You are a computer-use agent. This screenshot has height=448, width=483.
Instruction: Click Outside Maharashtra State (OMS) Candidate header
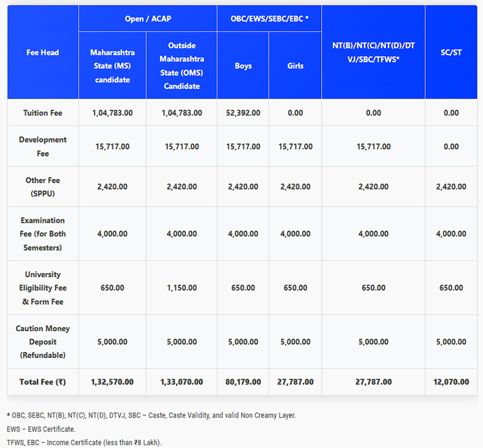(x=181, y=66)
